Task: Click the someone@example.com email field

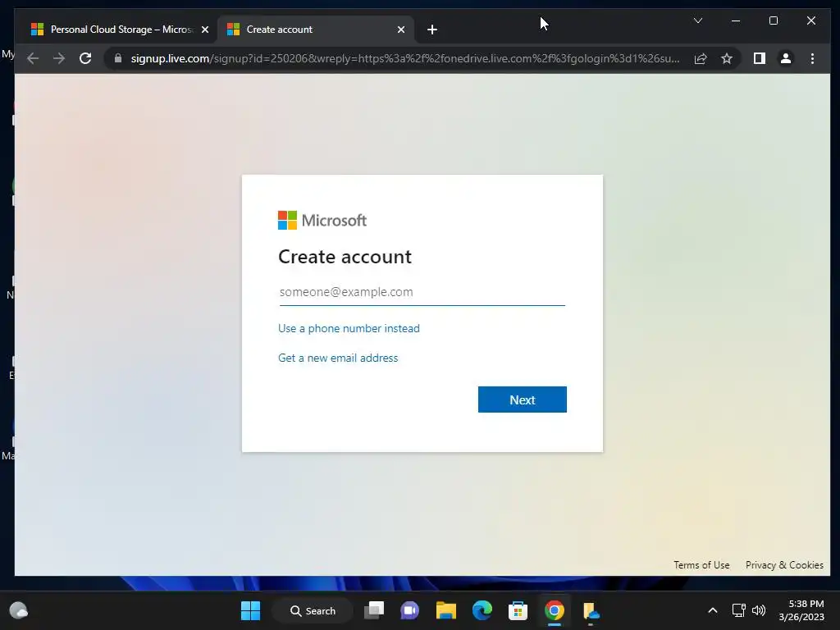Action: tap(422, 292)
